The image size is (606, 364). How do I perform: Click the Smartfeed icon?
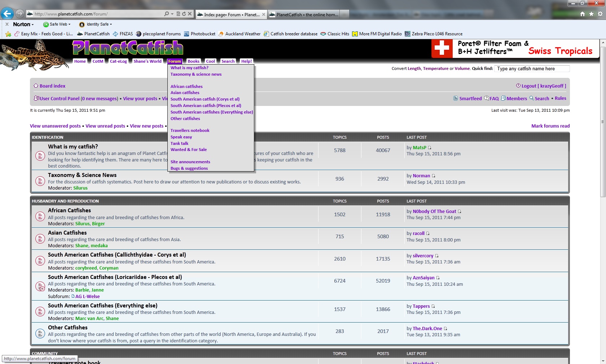(456, 98)
